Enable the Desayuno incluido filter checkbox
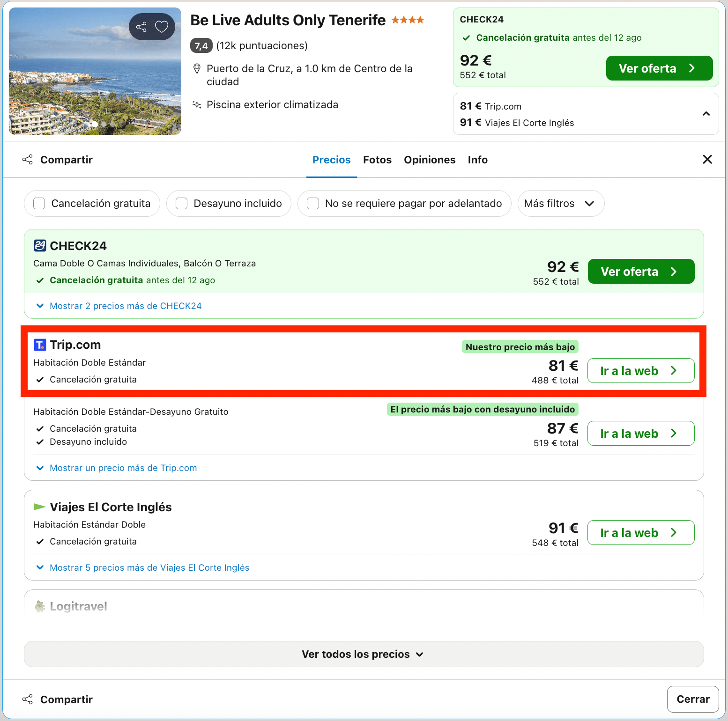This screenshot has width=728, height=721. click(x=182, y=203)
